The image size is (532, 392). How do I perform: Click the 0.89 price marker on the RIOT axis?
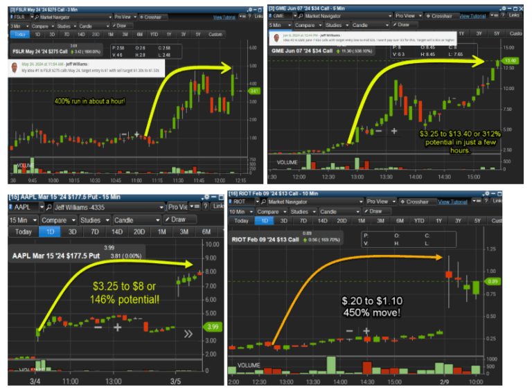click(x=493, y=281)
